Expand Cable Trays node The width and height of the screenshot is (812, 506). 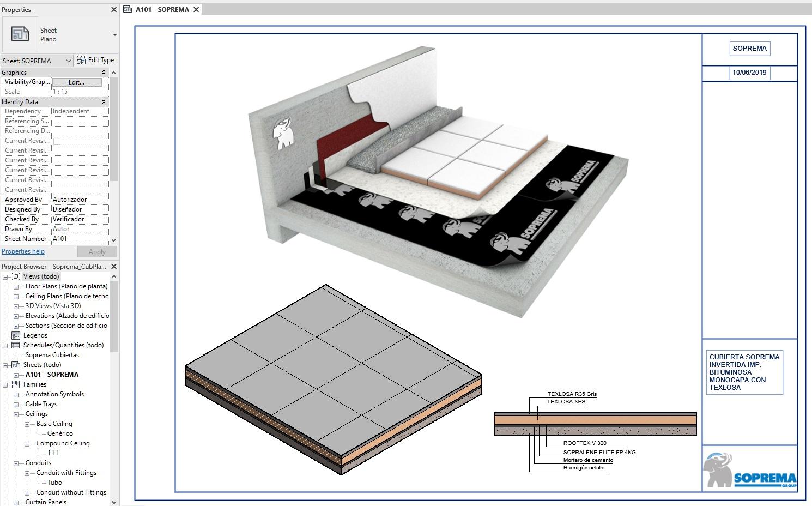point(16,405)
